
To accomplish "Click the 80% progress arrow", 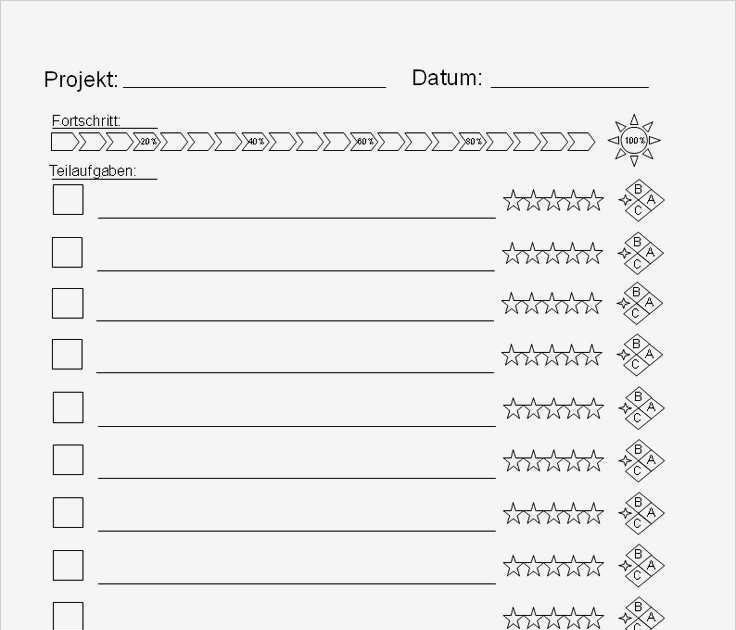I will pyautogui.click(x=472, y=141).
